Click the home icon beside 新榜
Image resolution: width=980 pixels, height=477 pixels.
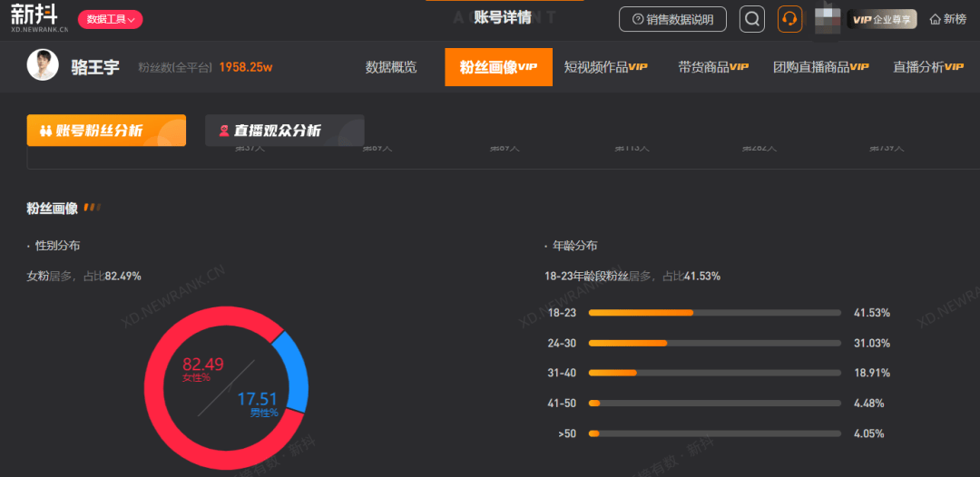coord(935,19)
